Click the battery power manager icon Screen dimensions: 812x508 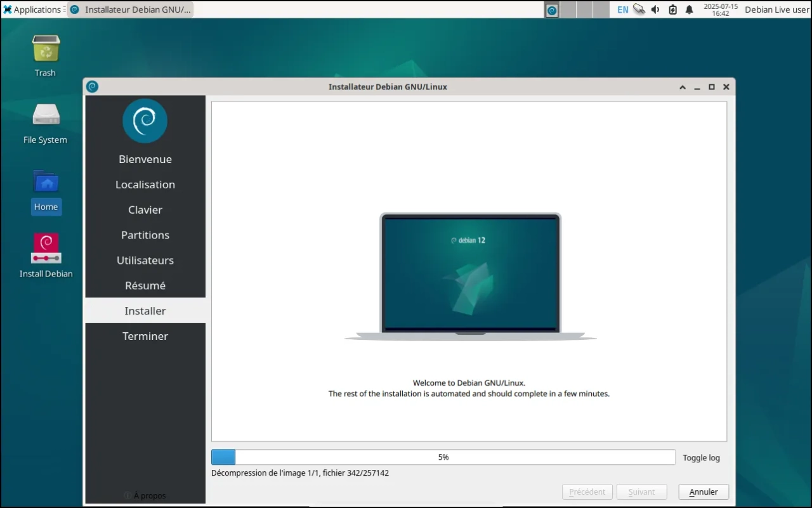[672, 10]
